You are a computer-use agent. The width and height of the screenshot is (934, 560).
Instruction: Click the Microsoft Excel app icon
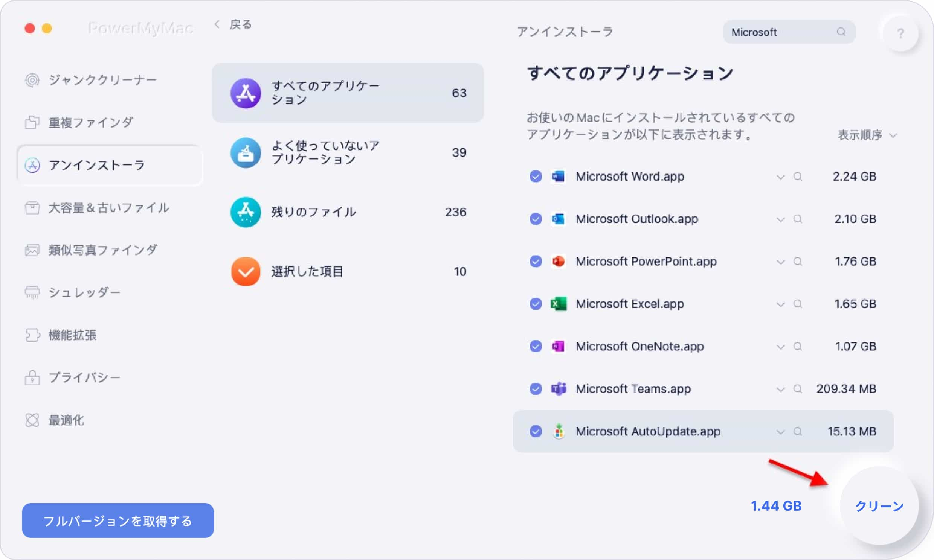[x=559, y=304]
